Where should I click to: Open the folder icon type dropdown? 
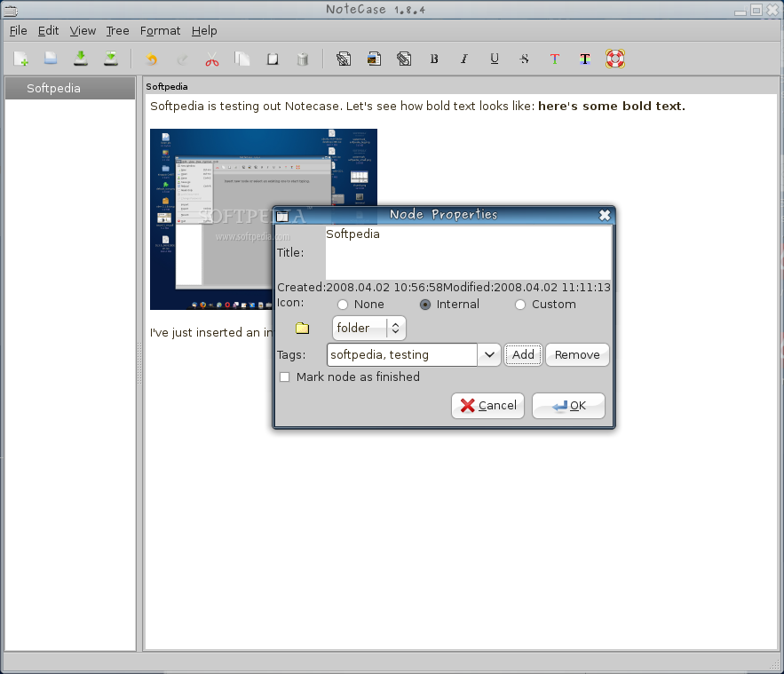coord(369,328)
